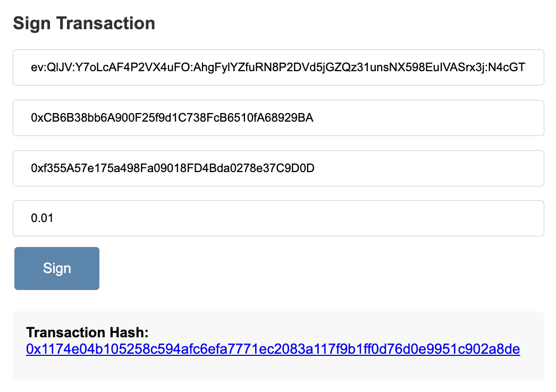Screen dimensions: 556x392
Task: View transaction via link ending 902a8de
Action: [x=478, y=349]
